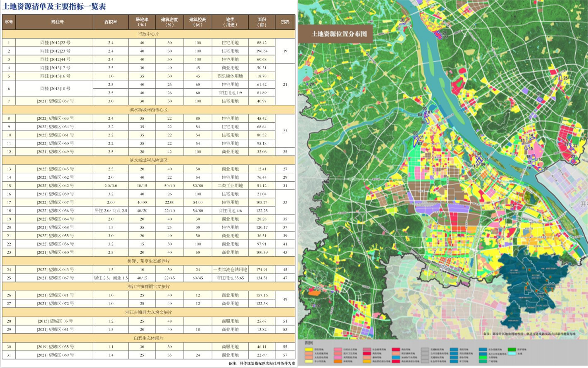The image size is (588, 368).
Task: Select the 行政中心片 section row
Action: 149,34
